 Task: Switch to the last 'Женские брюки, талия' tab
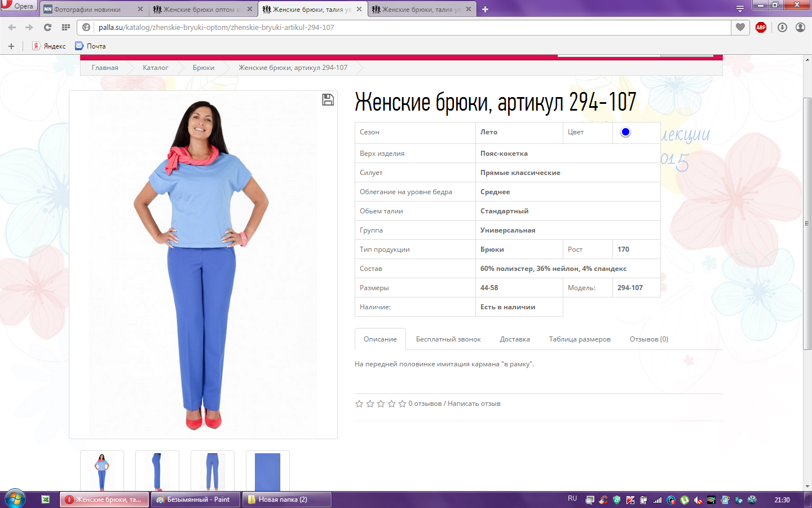tap(421, 9)
